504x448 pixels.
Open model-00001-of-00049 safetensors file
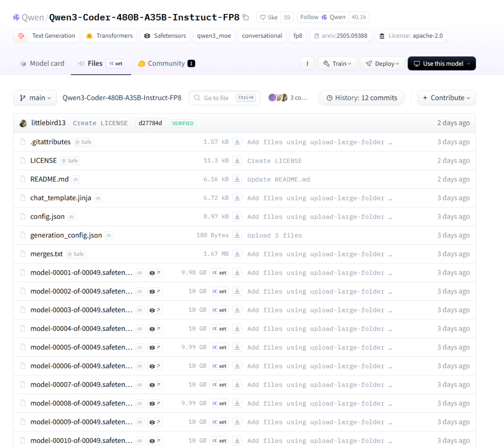(x=81, y=273)
